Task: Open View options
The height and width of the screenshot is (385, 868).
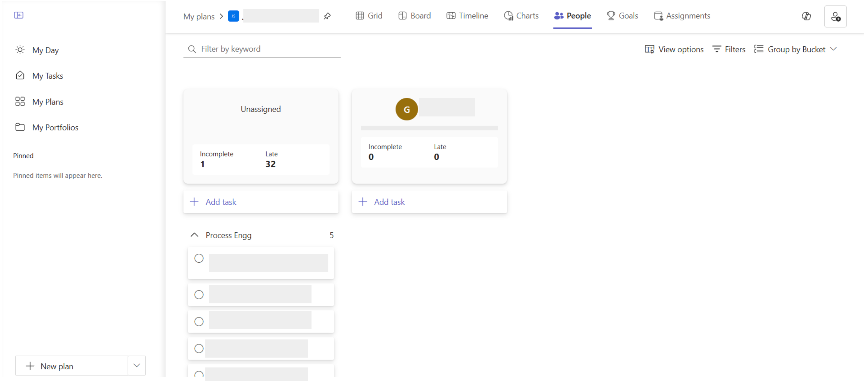Action: 674,50
